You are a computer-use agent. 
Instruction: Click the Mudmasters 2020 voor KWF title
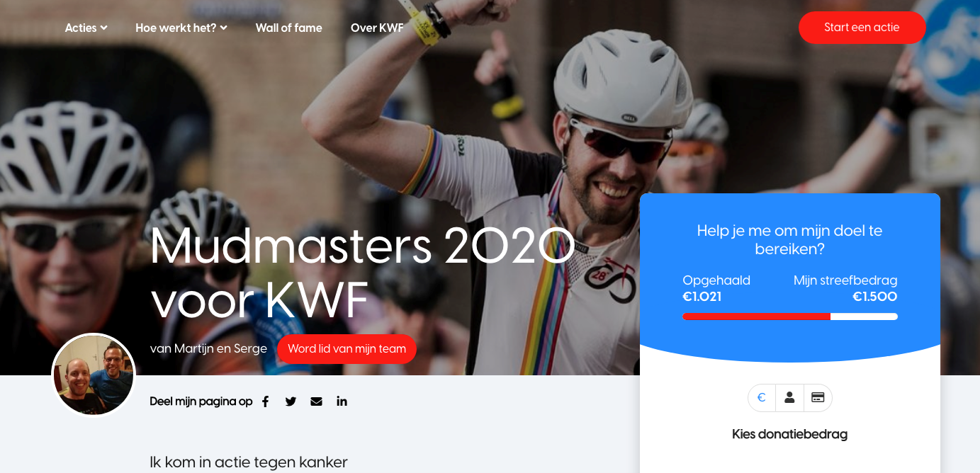click(362, 273)
